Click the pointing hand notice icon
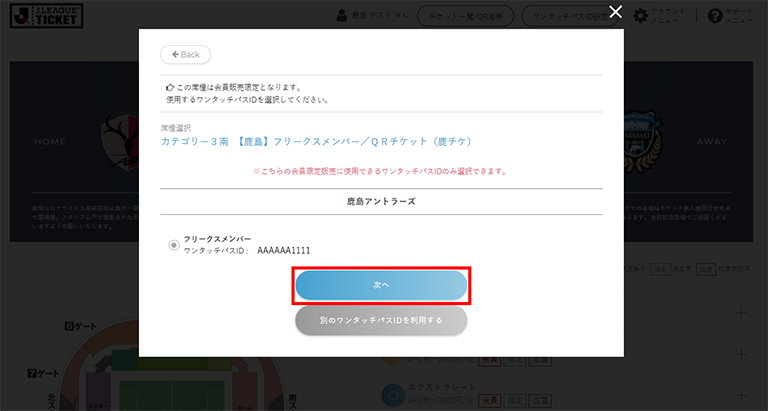 click(x=170, y=87)
